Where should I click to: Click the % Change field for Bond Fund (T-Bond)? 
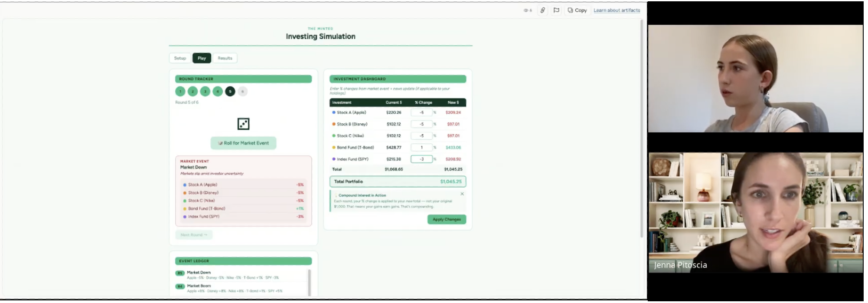pos(421,148)
